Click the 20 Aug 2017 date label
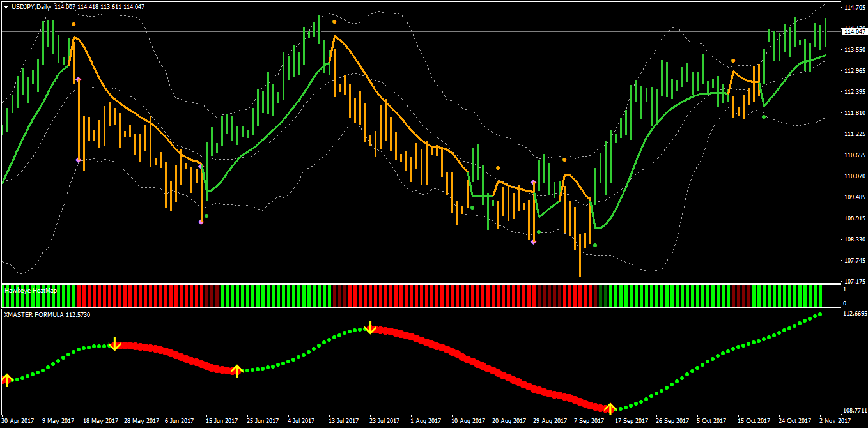This screenshot has height=428, width=868. tap(509, 421)
